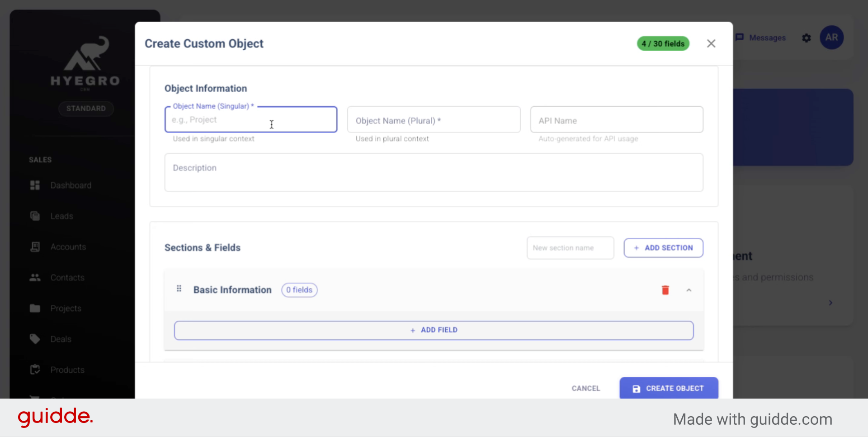Open the settings gear icon
The height and width of the screenshot is (437, 868).
(807, 38)
